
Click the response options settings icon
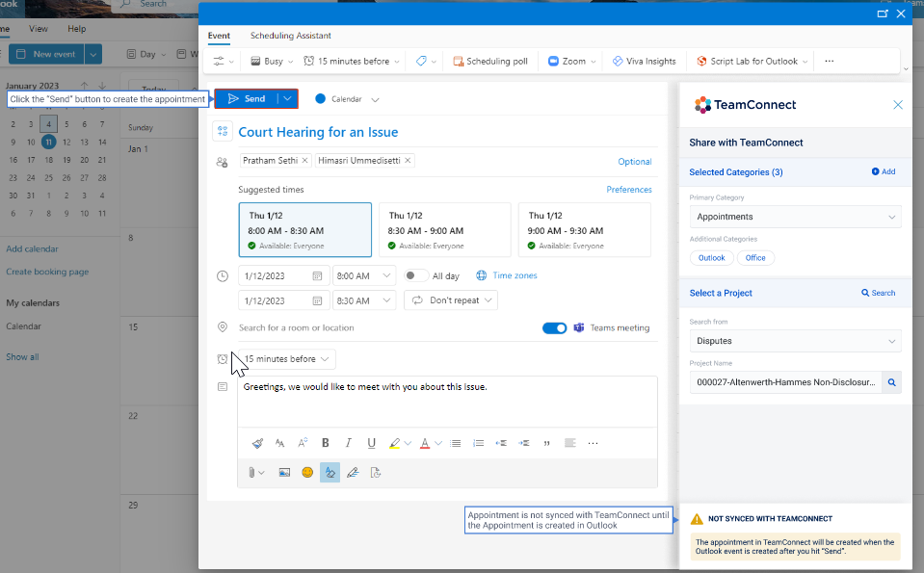219,62
